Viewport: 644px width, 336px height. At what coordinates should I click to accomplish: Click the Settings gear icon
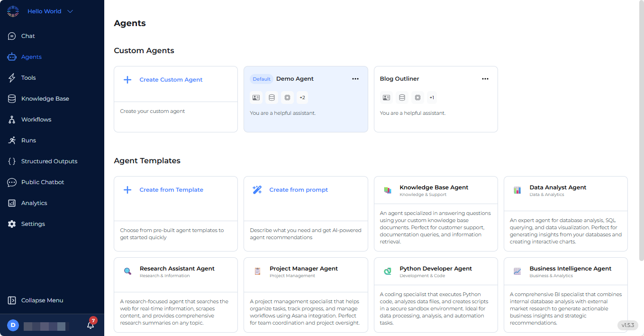tap(12, 224)
